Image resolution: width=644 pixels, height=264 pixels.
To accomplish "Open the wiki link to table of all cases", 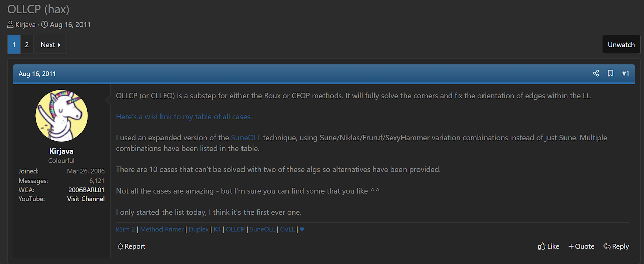I will 184,116.
